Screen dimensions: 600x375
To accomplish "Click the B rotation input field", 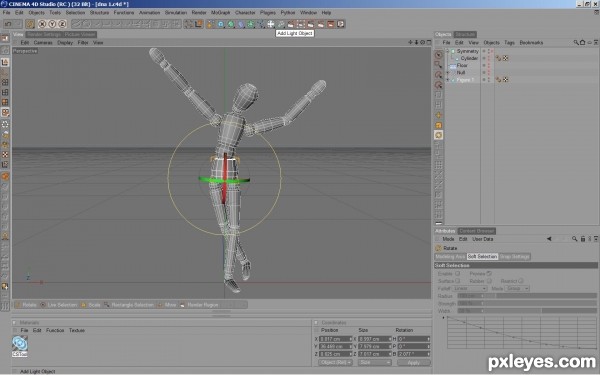I will tap(414, 354).
